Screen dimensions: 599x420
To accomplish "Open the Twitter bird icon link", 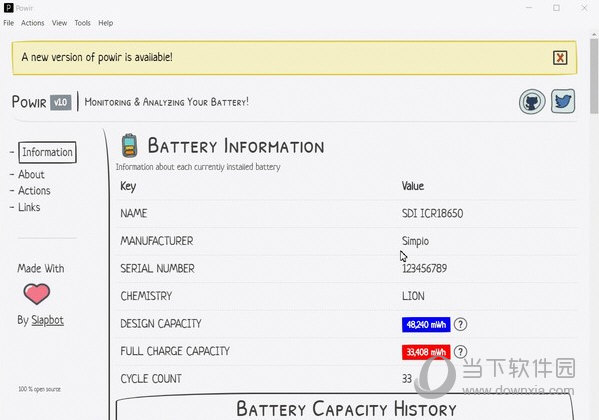I will point(563,101).
